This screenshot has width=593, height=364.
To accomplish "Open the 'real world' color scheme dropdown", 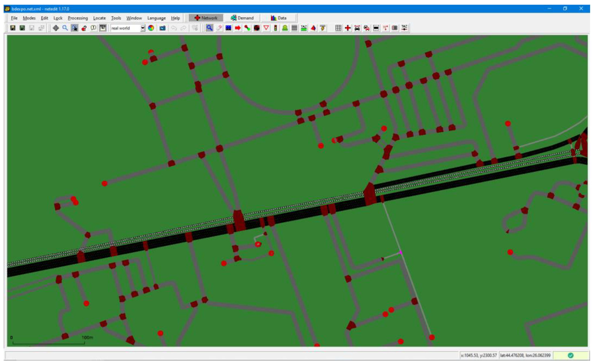I will pyautogui.click(x=143, y=28).
